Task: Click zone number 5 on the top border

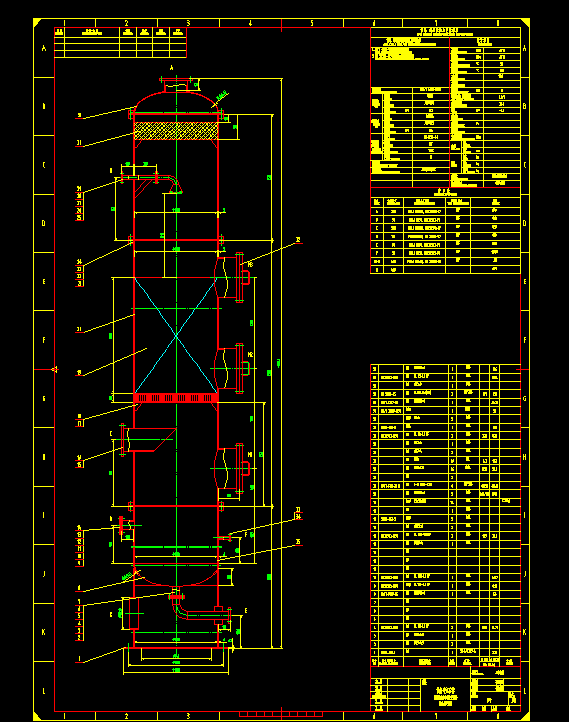Action: click(312, 23)
